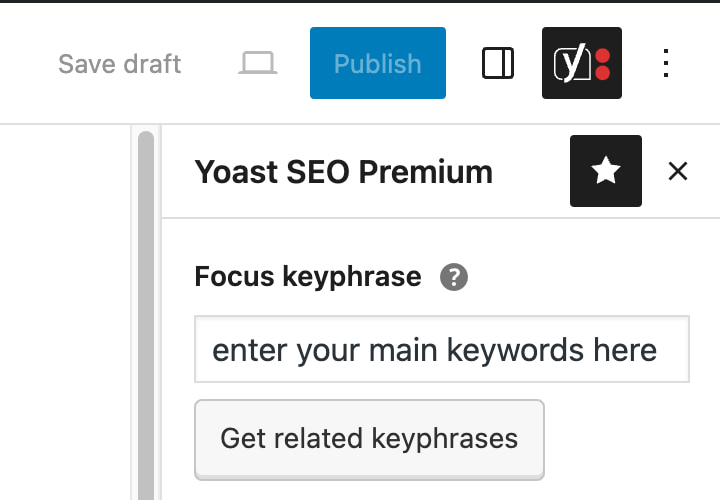Open the three-dot Options menu

(666, 63)
